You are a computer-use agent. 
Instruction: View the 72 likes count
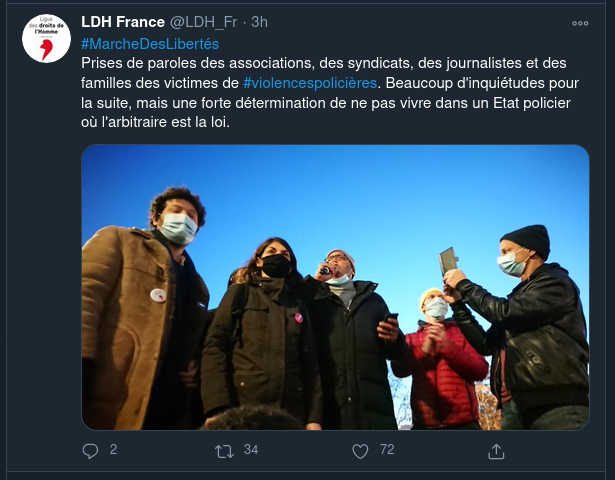[x=387, y=449]
